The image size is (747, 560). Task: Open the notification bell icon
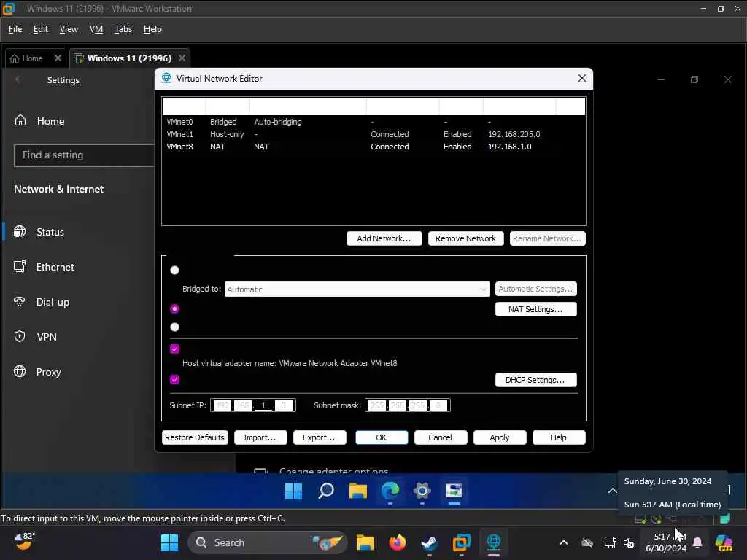(697, 542)
